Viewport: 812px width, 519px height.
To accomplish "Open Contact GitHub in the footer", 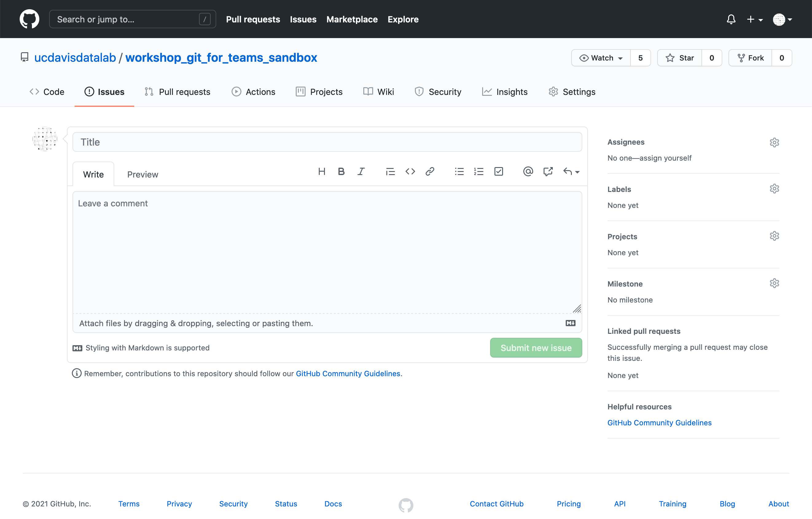I will 496,503.
